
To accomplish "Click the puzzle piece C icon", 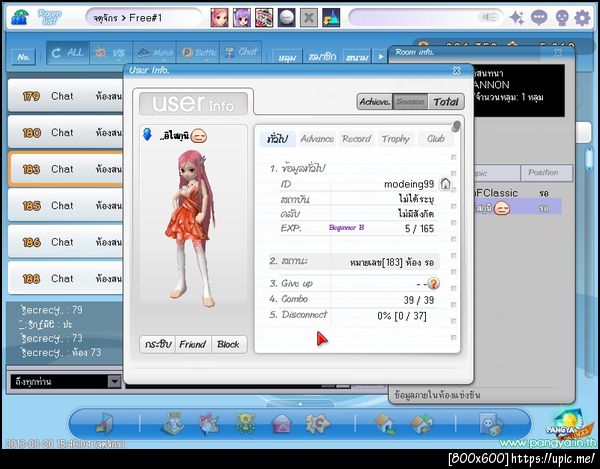I will coord(317,423).
